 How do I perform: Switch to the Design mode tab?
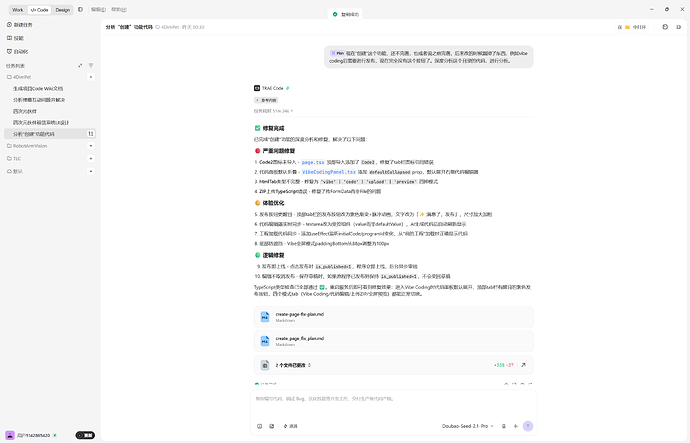[62, 10]
